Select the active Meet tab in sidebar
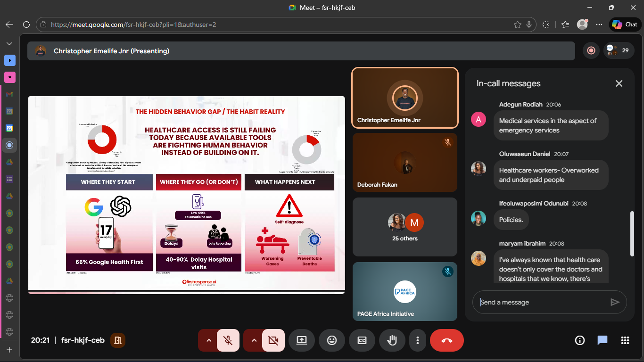 (9, 145)
